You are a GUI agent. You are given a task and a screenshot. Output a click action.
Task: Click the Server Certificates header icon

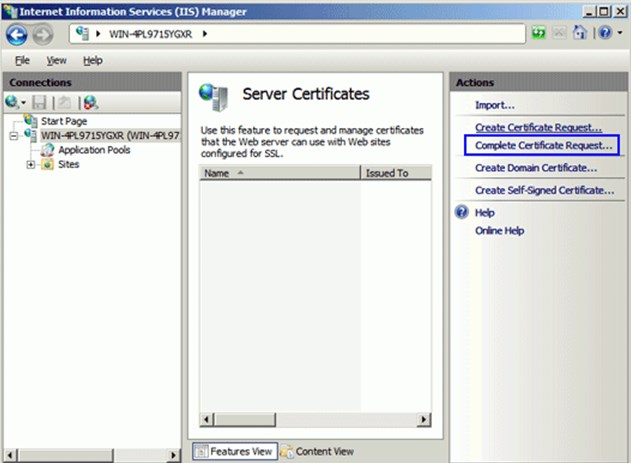[x=214, y=97]
